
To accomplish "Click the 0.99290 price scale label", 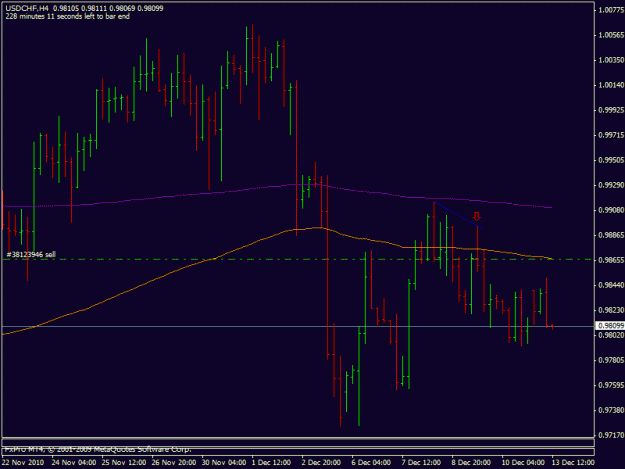I will pos(611,185).
